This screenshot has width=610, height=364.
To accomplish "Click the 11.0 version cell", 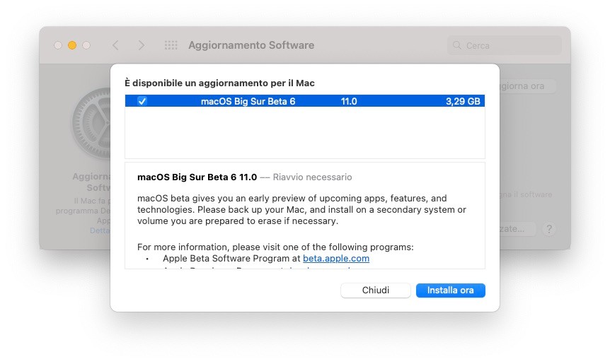I will [349, 101].
